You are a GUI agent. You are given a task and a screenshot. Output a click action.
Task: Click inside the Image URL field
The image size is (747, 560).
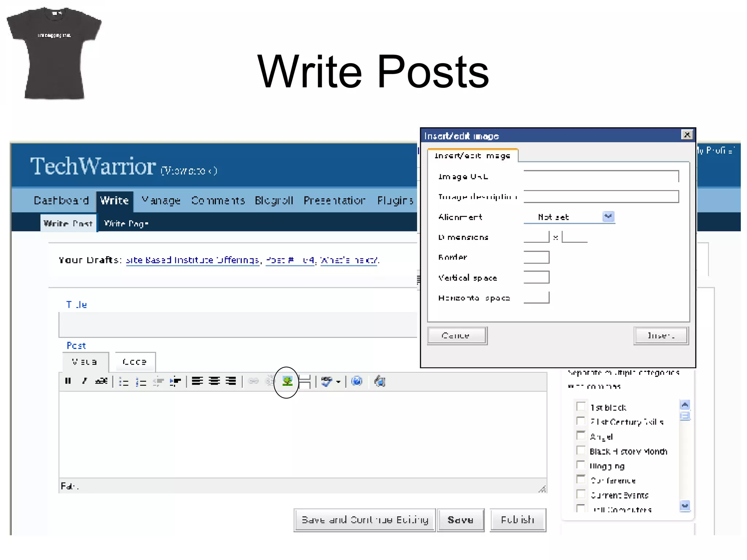tap(601, 176)
